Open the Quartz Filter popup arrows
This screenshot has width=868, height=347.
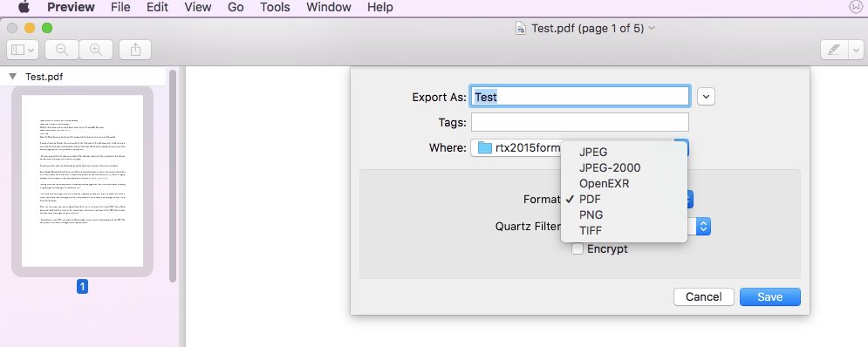pyautogui.click(x=704, y=226)
